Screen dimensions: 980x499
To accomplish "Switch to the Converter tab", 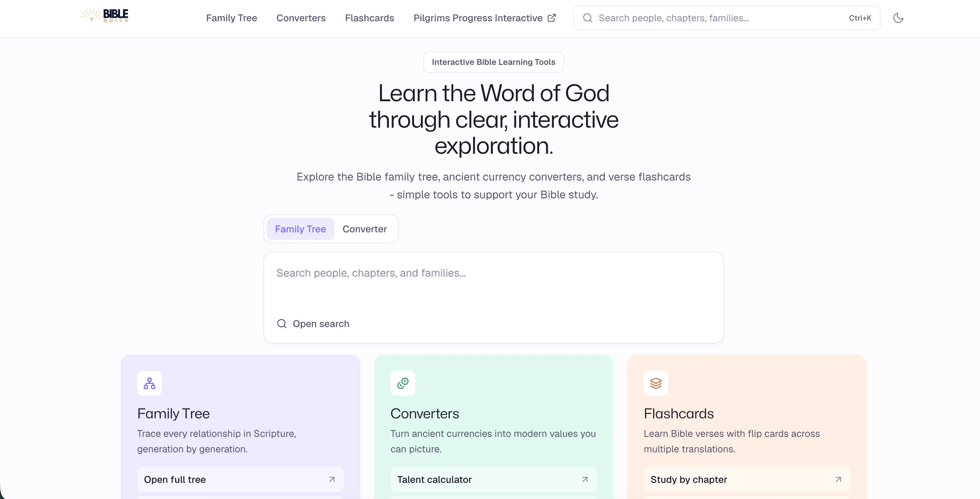I will (364, 229).
